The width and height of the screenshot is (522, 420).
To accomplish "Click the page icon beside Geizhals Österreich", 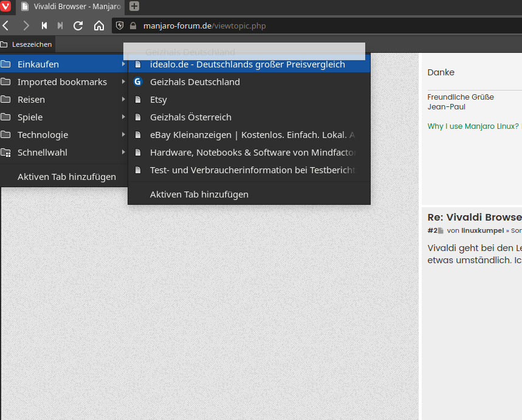I will 138,117.
